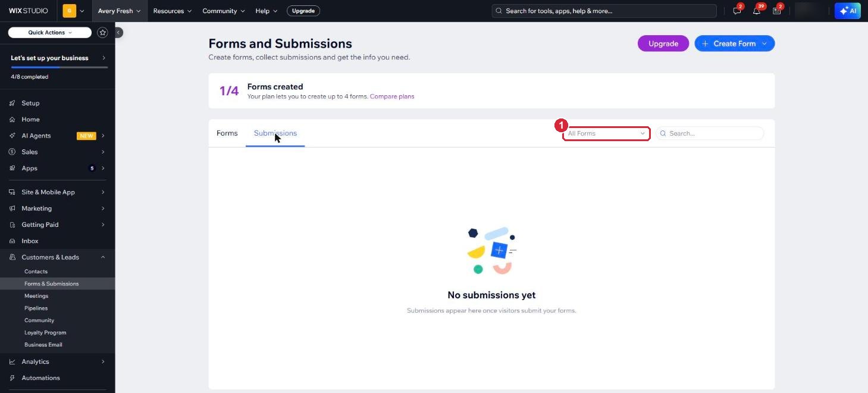Viewport: 868px width, 393px height.
Task: Open the orange workspace avatar dropdown
Action: [74, 11]
